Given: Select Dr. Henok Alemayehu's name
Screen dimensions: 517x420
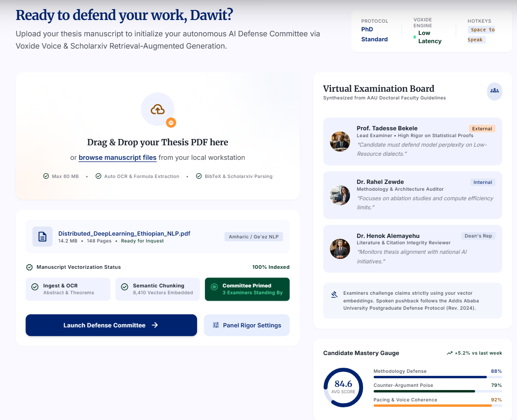Looking at the screenshot, I should point(388,236).
